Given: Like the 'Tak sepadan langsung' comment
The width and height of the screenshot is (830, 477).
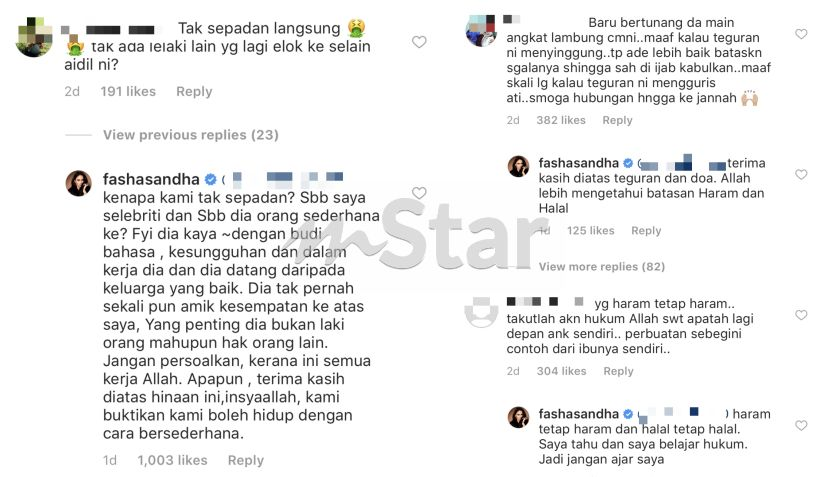Looking at the screenshot, I should coord(419,42).
